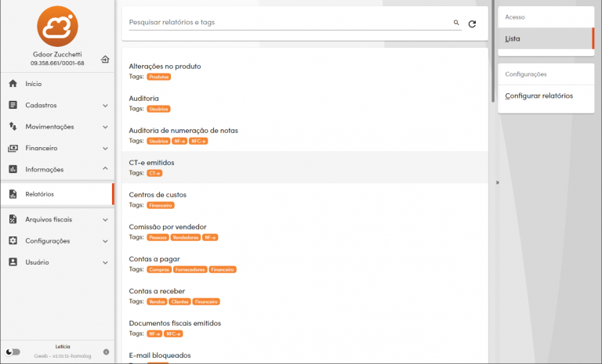Open version info icon in footer
Image resolution: width=602 pixels, height=364 pixels.
coord(106,351)
